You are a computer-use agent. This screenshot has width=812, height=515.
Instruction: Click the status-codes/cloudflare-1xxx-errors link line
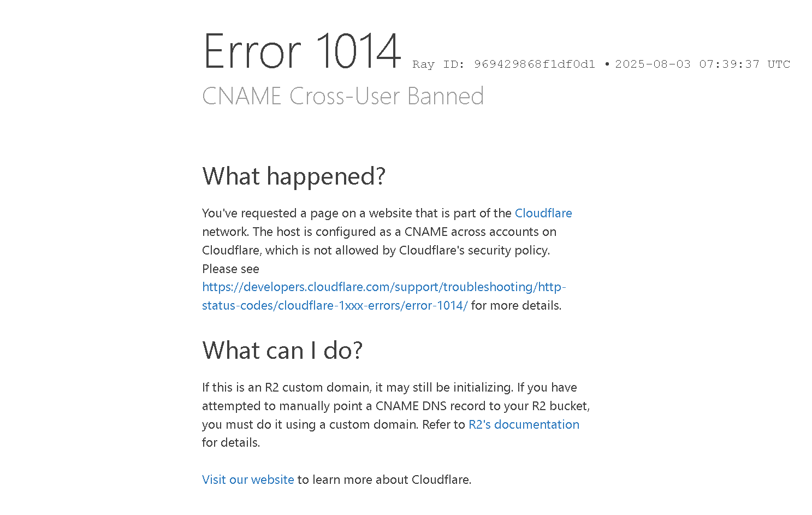coord(335,305)
